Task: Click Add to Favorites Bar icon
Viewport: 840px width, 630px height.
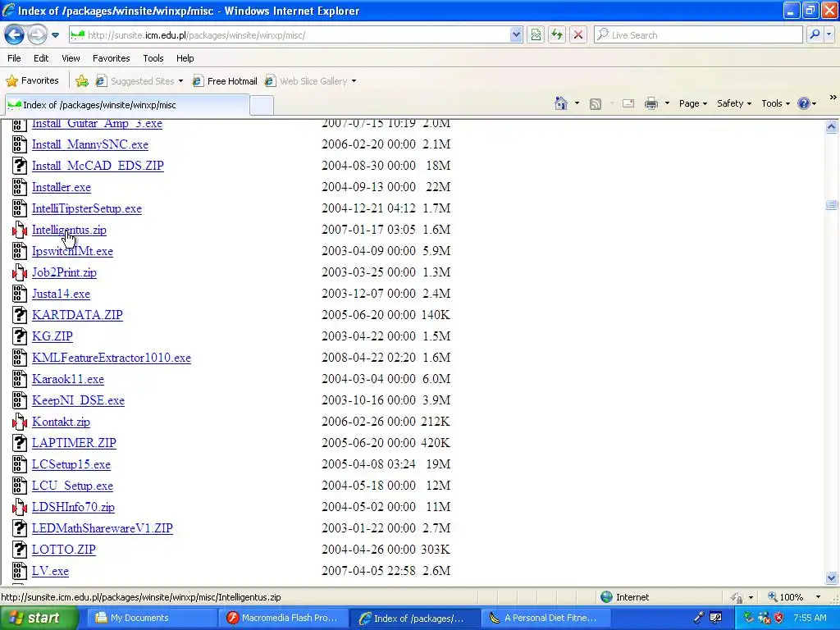Action: pyautogui.click(x=82, y=81)
